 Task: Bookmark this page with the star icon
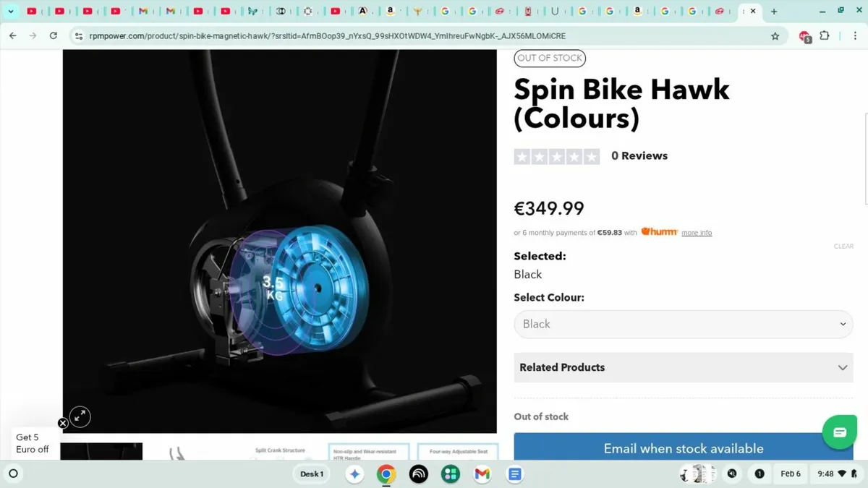pos(775,35)
